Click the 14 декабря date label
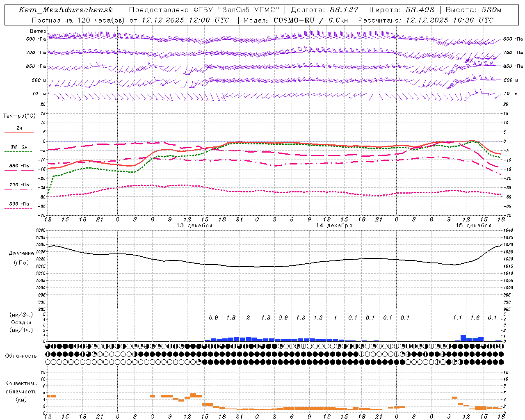 (x=334, y=226)
